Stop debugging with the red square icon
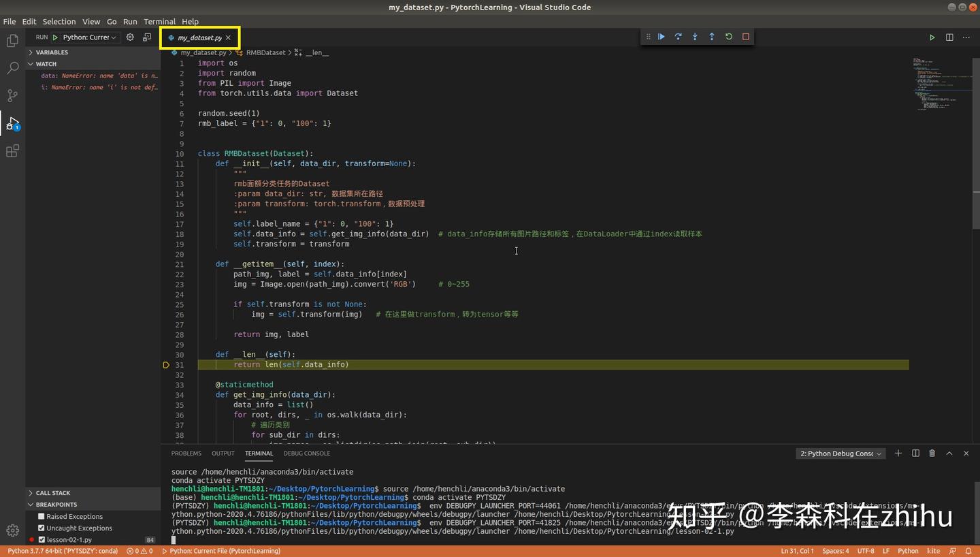The image size is (980, 557). click(x=745, y=37)
